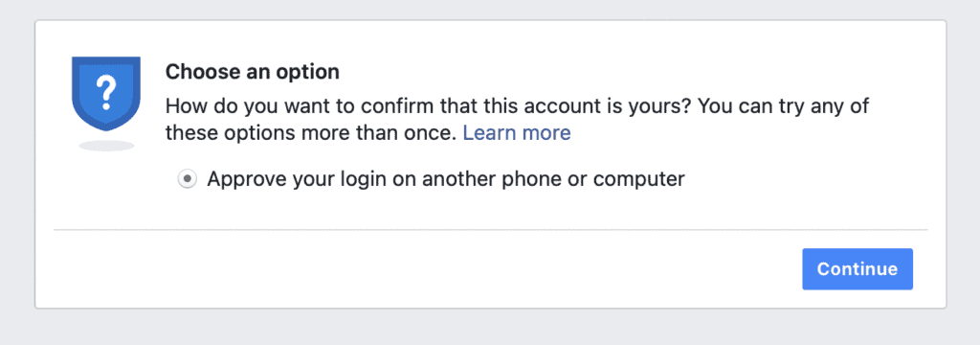The width and height of the screenshot is (980, 345).
Task: Select the Approve your login radio button
Action: (187, 180)
